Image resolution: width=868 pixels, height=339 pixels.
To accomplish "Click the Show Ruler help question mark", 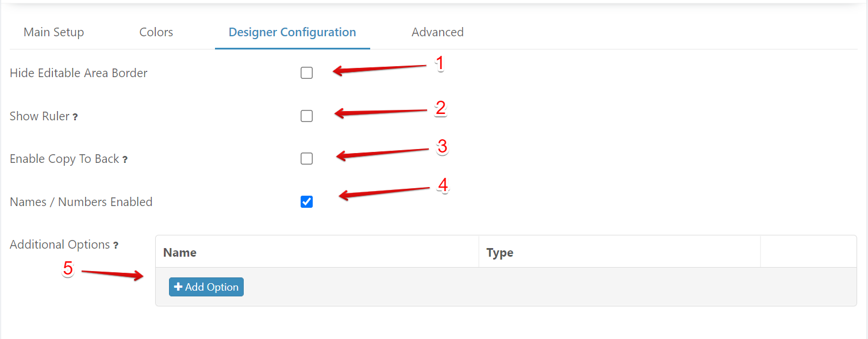I will click(75, 117).
